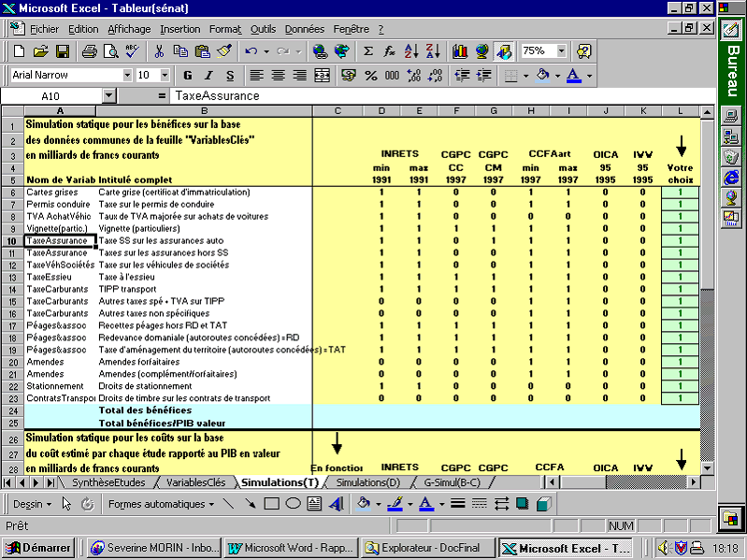Click the Format Painter brush icon
Image resolution: width=747 pixels, height=560 pixels.
[223, 51]
